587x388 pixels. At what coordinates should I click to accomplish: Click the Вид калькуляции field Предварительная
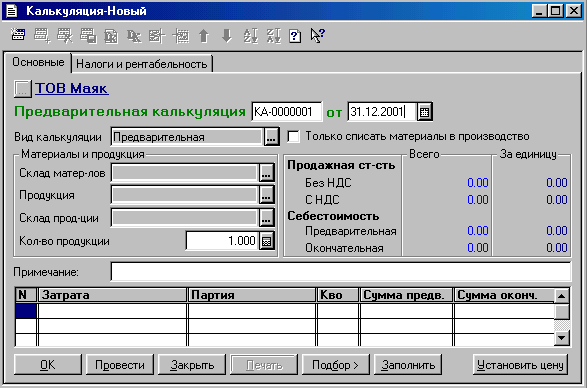[187, 137]
